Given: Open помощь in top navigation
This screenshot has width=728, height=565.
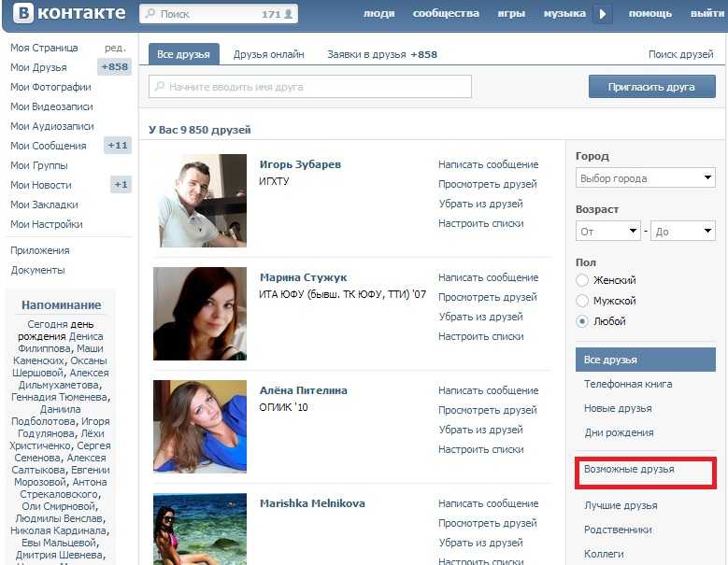Looking at the screenshot, I should click(650, 13).
